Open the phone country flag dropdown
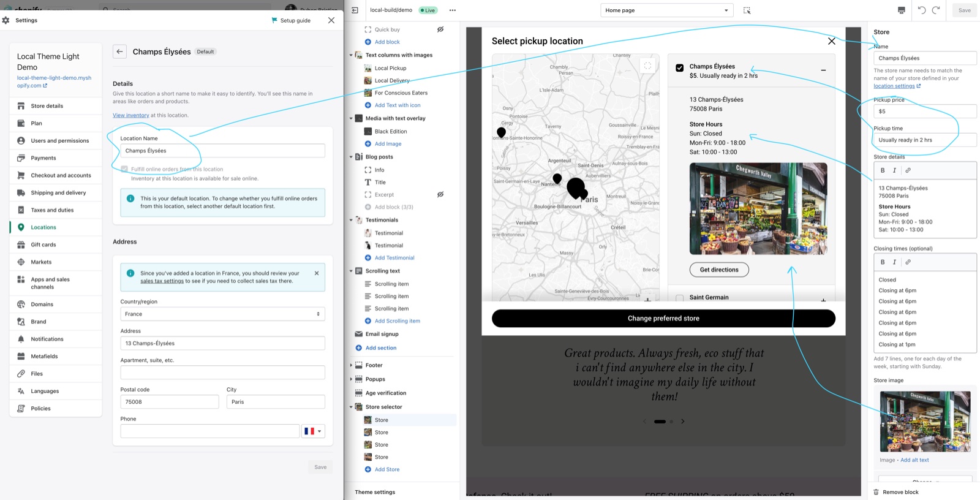Image resolution: width=980 pixels, height=500 pixels. (x=313, y=431)
